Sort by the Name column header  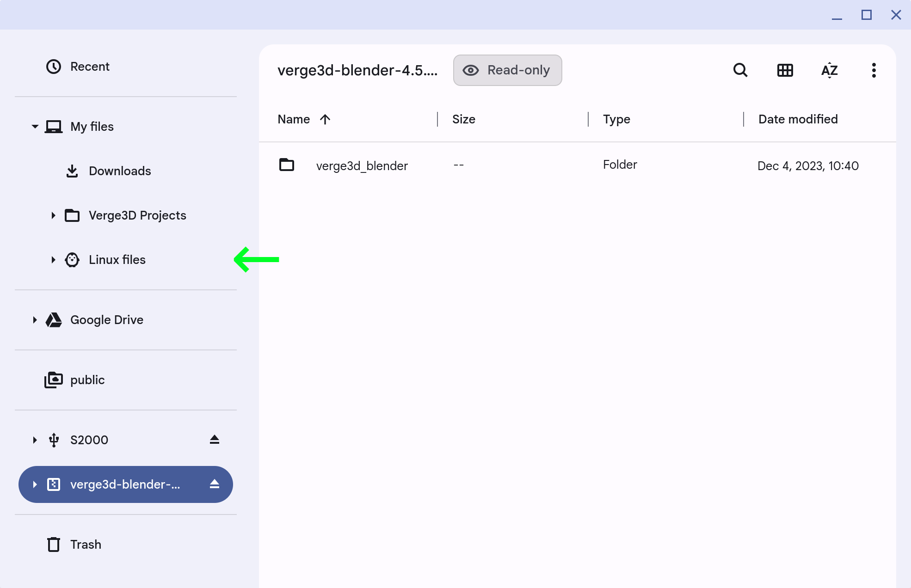pos(294,119)
